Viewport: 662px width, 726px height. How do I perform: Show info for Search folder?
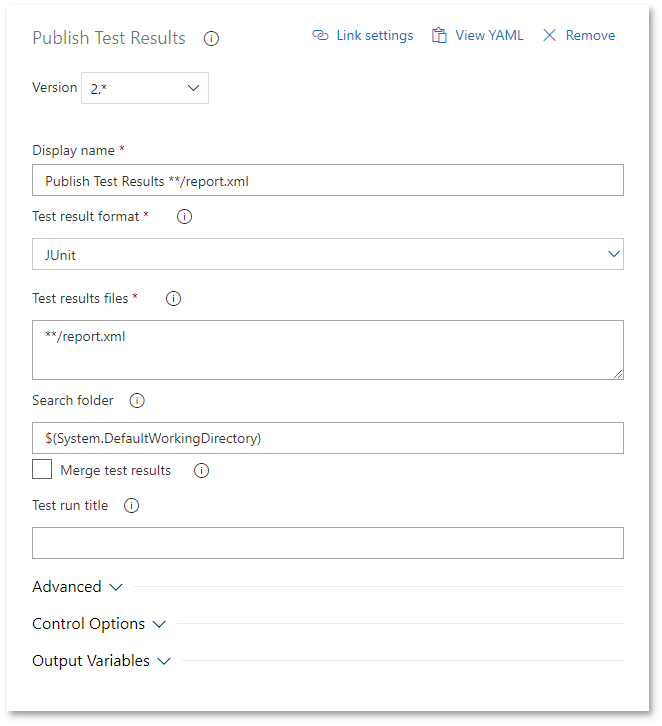(x=137, y=400)
